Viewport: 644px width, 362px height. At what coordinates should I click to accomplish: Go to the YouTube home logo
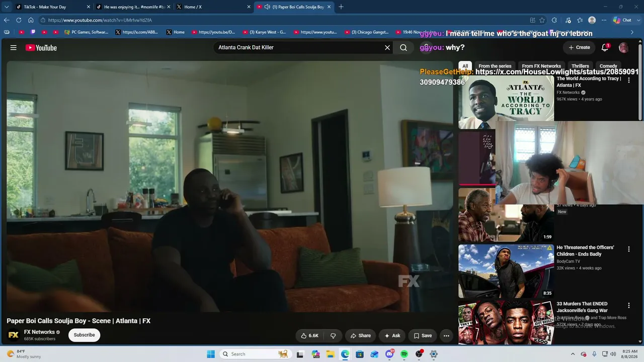(41, 48)
